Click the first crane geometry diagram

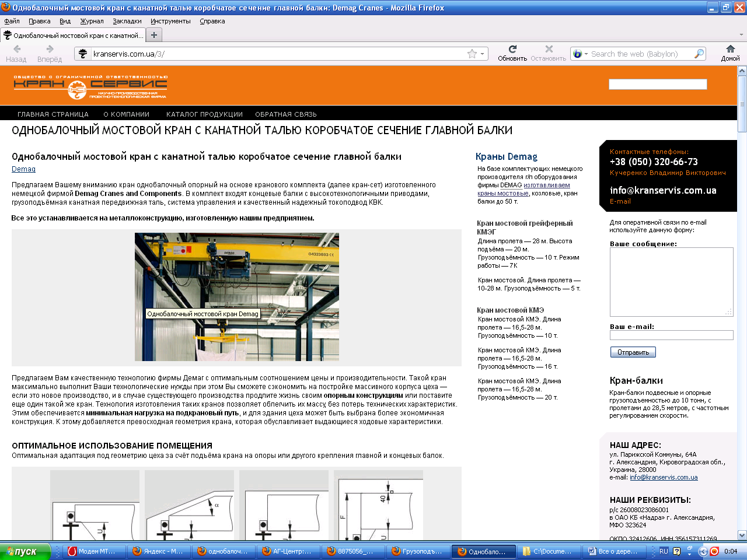coord(95,505)
